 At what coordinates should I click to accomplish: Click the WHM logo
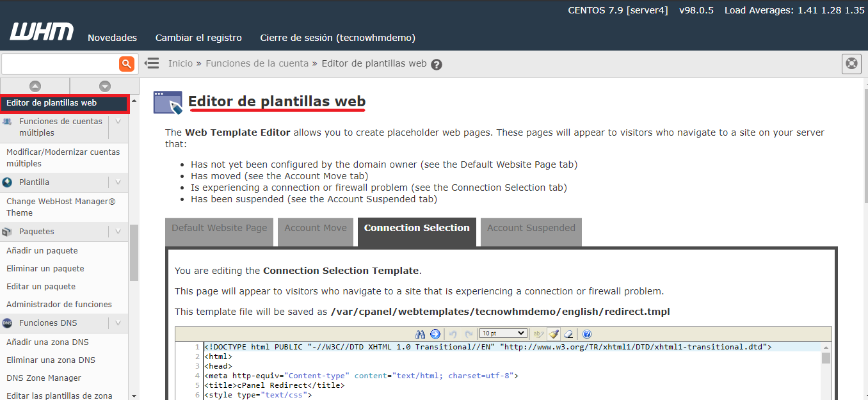point(42,32)
